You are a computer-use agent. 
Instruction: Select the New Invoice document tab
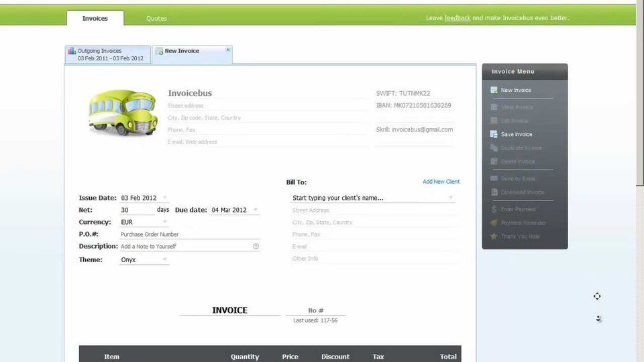[x=193, y=54]
